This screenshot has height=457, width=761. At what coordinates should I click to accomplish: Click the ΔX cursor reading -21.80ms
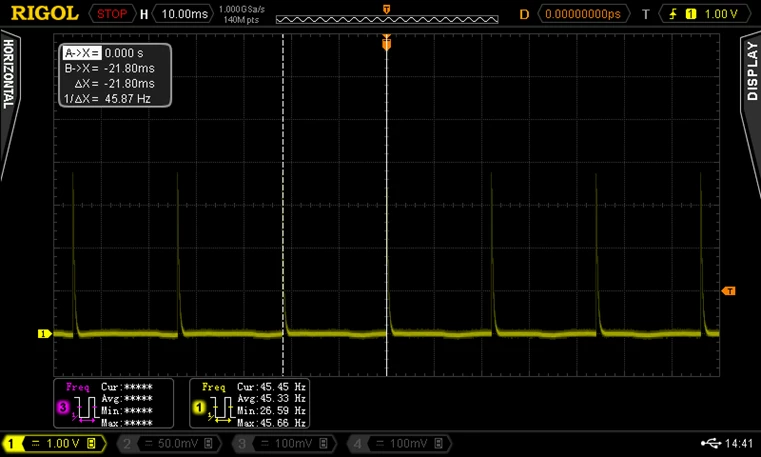pyautogui.click(x=115, y=83)
